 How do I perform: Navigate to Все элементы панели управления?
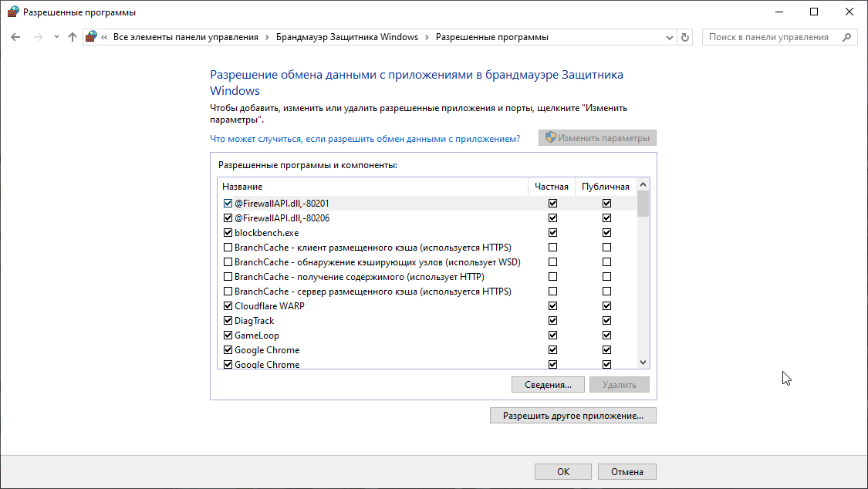184,36
